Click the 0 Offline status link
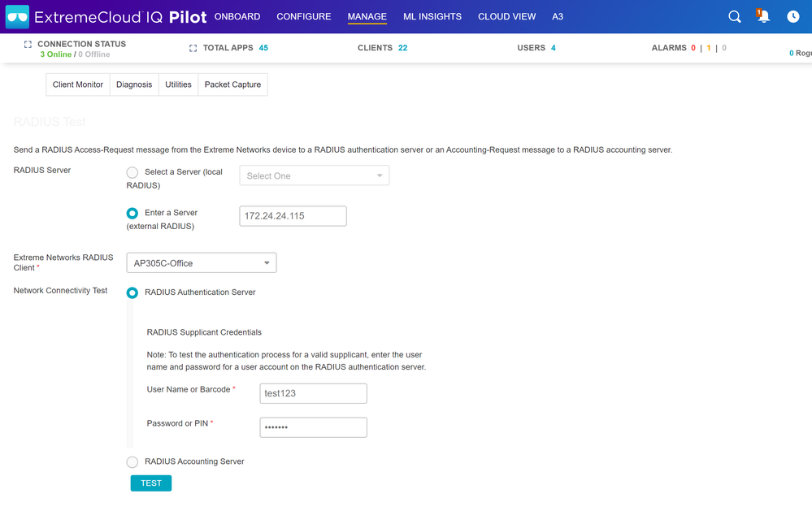This screenshot has height=511, width=812. coord(94,54)
